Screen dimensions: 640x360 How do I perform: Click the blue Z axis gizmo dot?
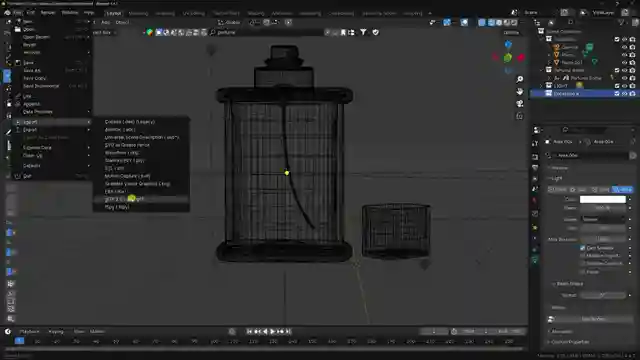(508, 44)
